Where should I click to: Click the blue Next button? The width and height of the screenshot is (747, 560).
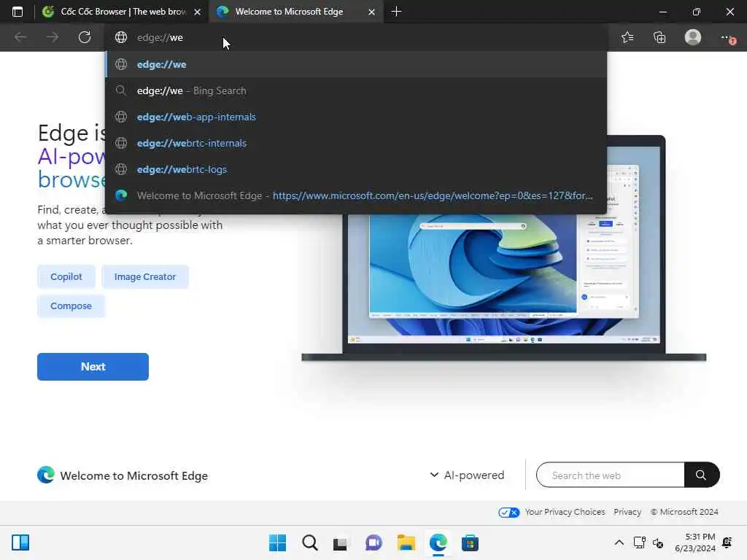pyautogui.click(x=93, y=367)
